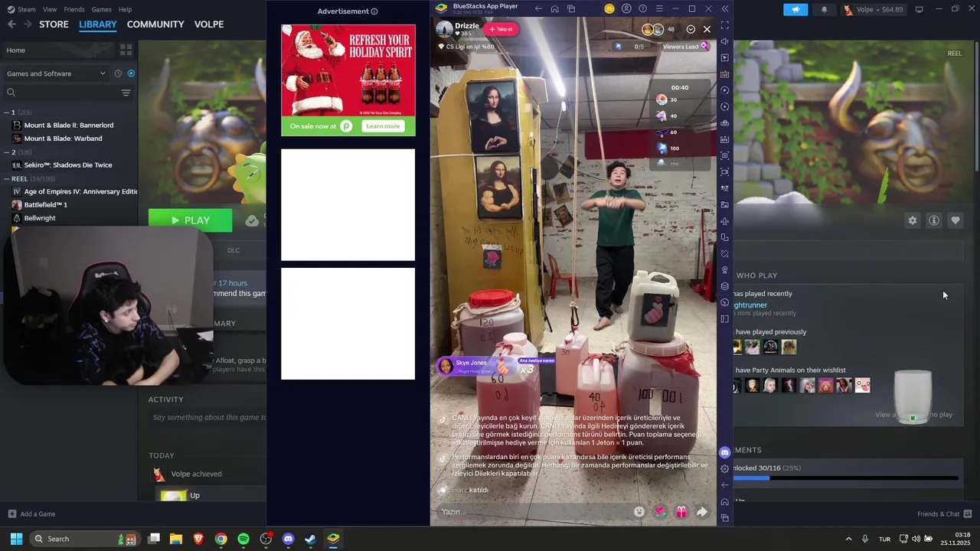Select Sekiro: Shadows Die Twice
Screen dimensions: 980x551
click(x=67, y=165)
